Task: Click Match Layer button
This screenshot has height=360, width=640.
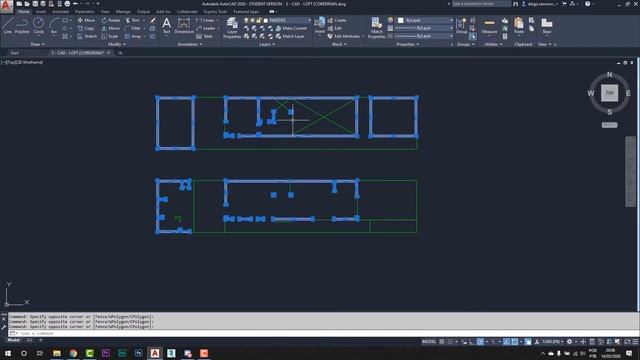Action: 290,36
